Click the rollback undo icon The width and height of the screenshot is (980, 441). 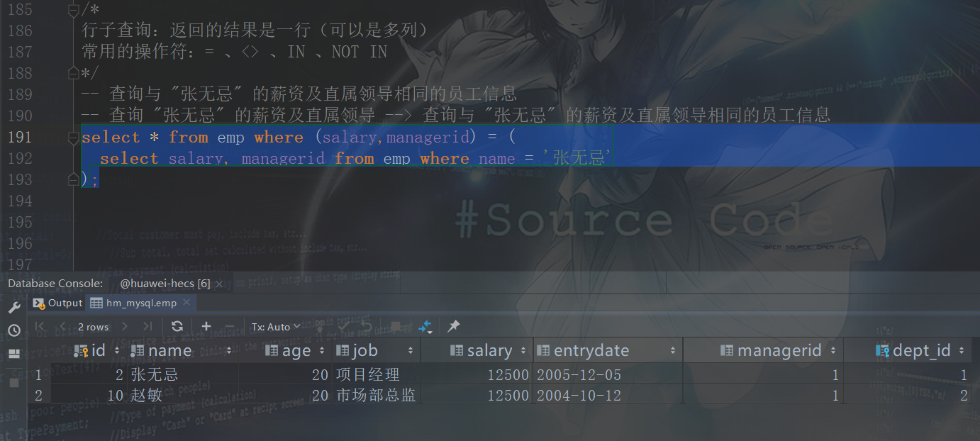[x=367, y=327]
